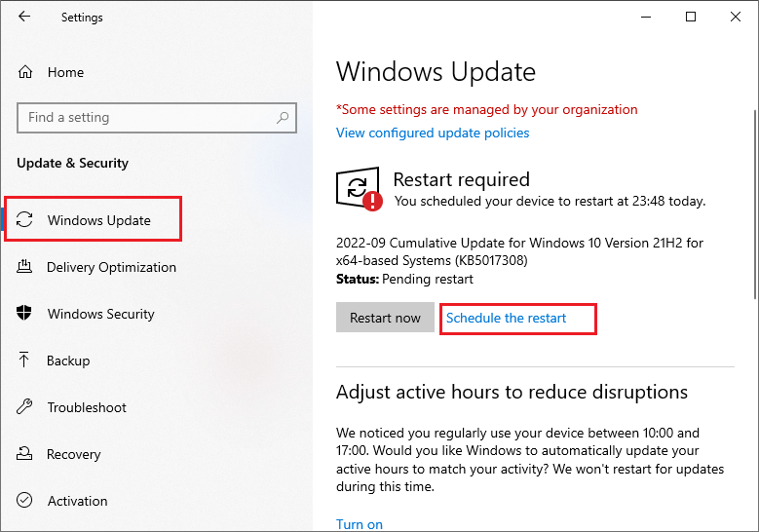Click the scheduled restart at 23:48 message
The width and height of the screenshot is (759, 532).
click(x=550, y=201)
